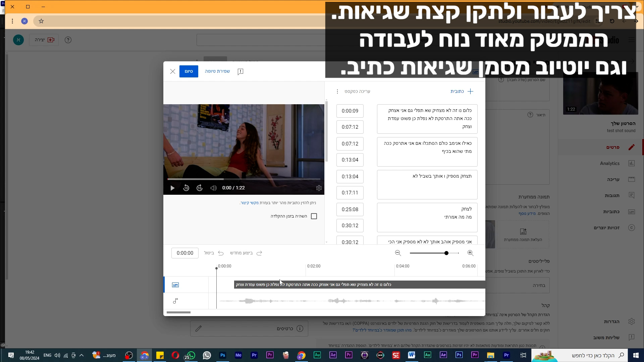The width and height of the screenshot is (644, 362).
Task: Click the redo arrow icon
Action: click(259, 253)
